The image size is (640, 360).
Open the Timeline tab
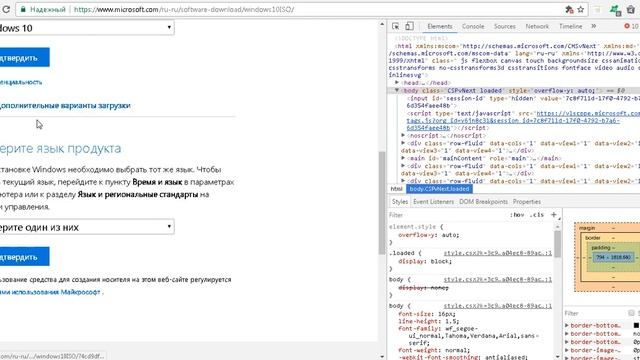570,26
